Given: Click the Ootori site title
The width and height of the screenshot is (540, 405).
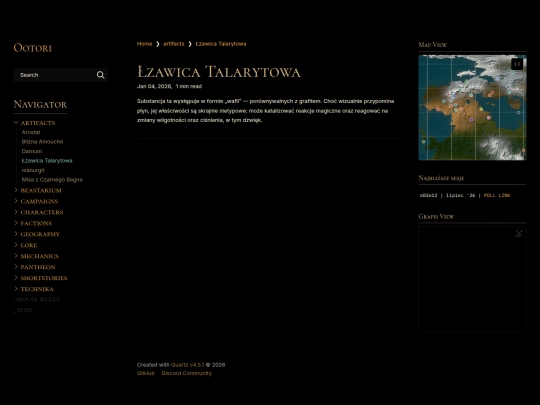Looking at the screenshot, I should [x=32, y=48].
